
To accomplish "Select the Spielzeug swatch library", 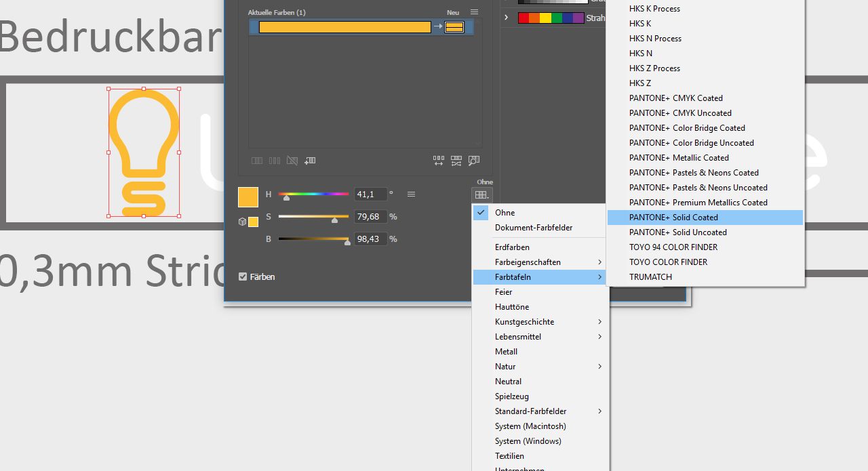I will [540, 396].
